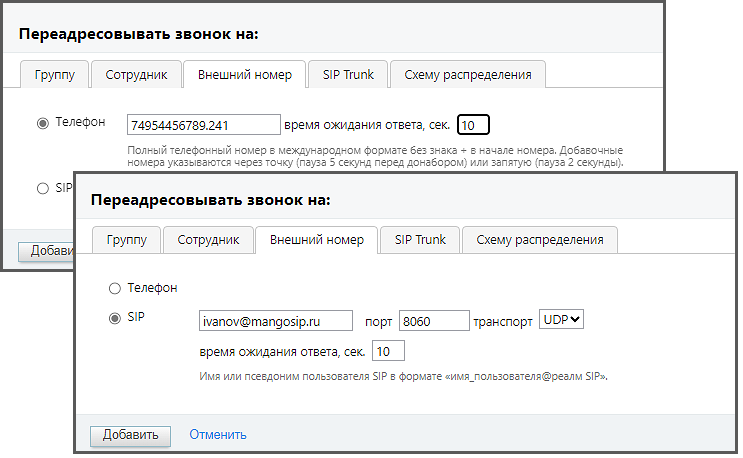Click the phone number field 74954456789.241
This screenshot has width=743, height=458.
pos(204,125)
